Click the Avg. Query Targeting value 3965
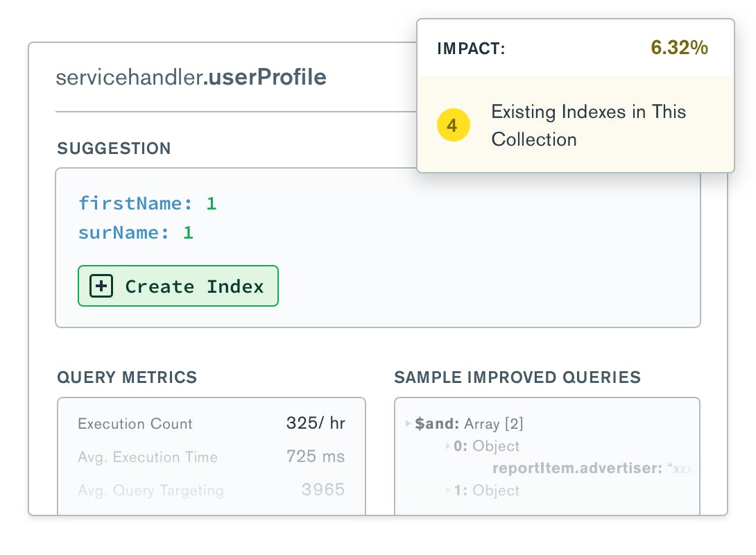The height and width of the screenshot is (555, 756). pyautogui.click(x=323, y=490)
